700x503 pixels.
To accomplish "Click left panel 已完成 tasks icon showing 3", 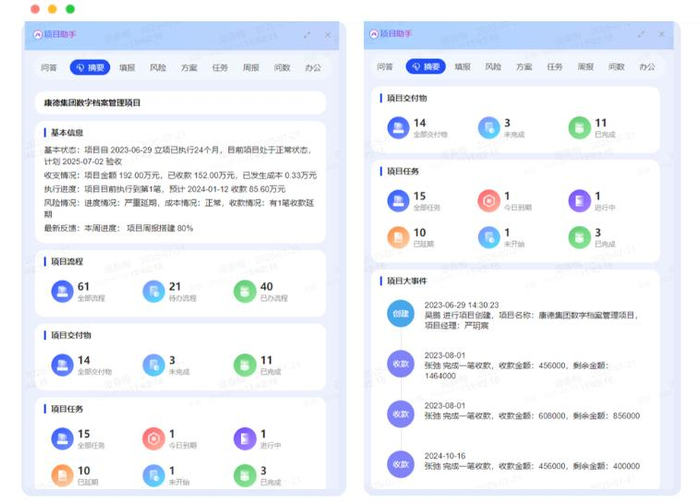I will click(x=245, y=475).
